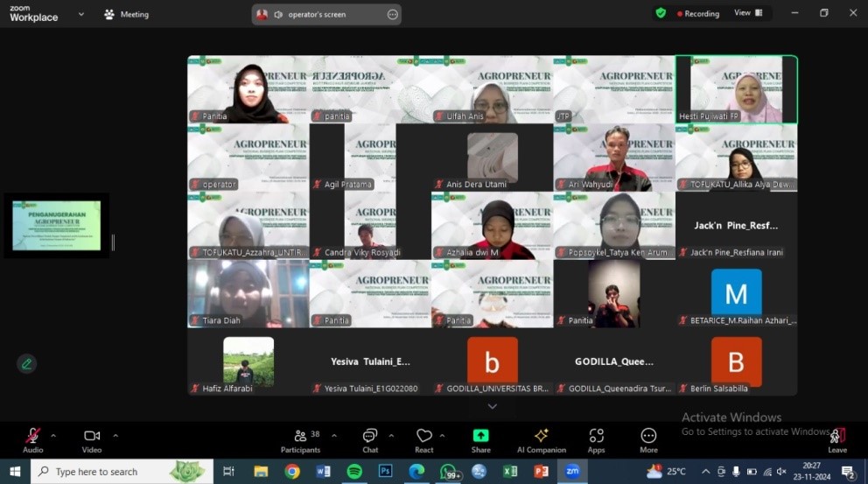Click the Hafiz Alfarabi name label

[x=222, y=389]
